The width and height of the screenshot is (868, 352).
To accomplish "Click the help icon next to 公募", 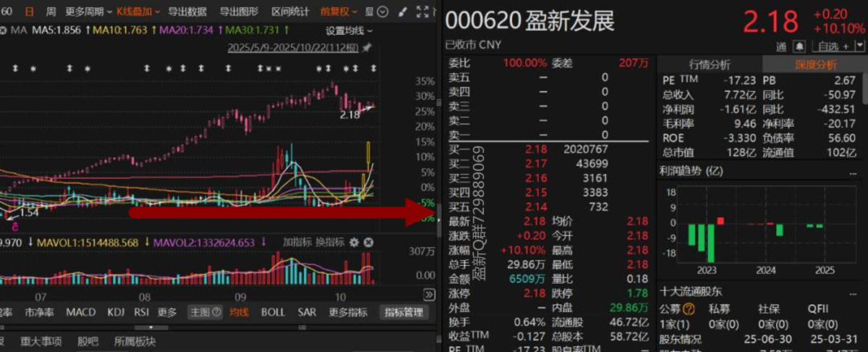I will pos(689,309).
